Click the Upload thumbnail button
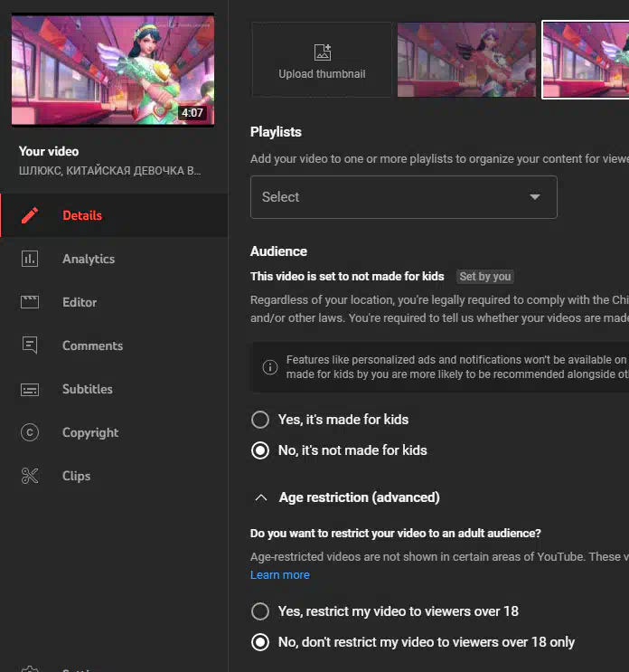 click(x=322, y=60)
